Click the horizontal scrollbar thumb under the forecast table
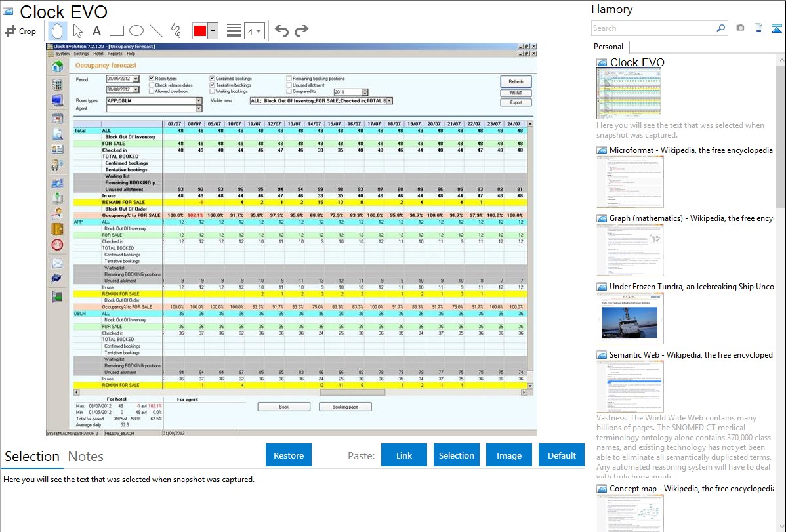This screenshot has width=786, height=532. (352, 393)
